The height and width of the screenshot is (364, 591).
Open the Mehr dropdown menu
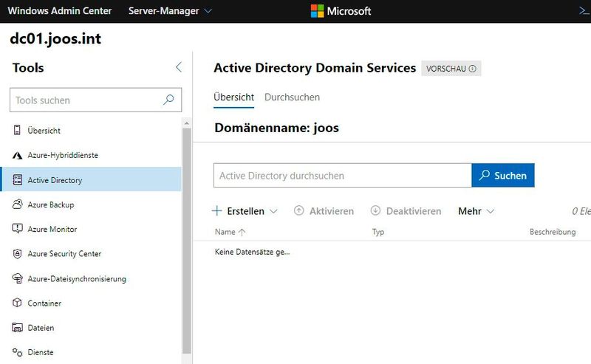pos(476,211)
